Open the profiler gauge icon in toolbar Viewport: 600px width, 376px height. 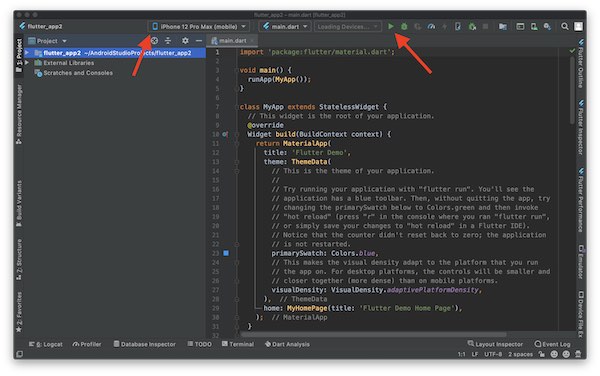point(431,26)
